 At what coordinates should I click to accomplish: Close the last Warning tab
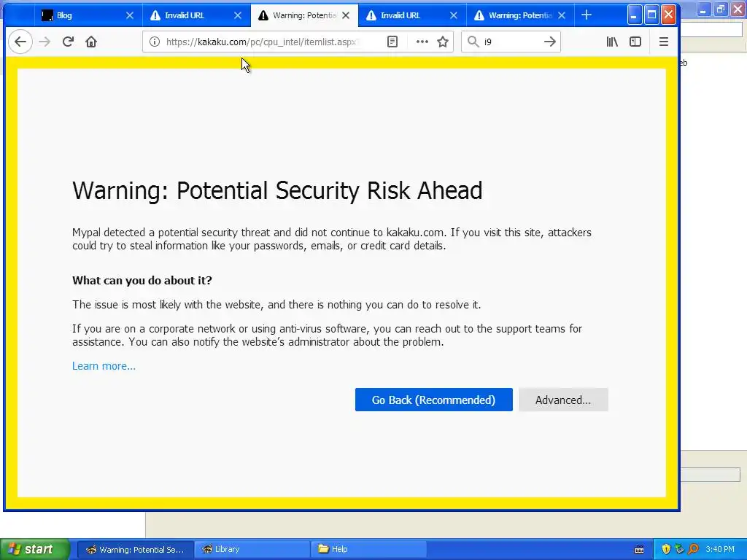(562, 15)
